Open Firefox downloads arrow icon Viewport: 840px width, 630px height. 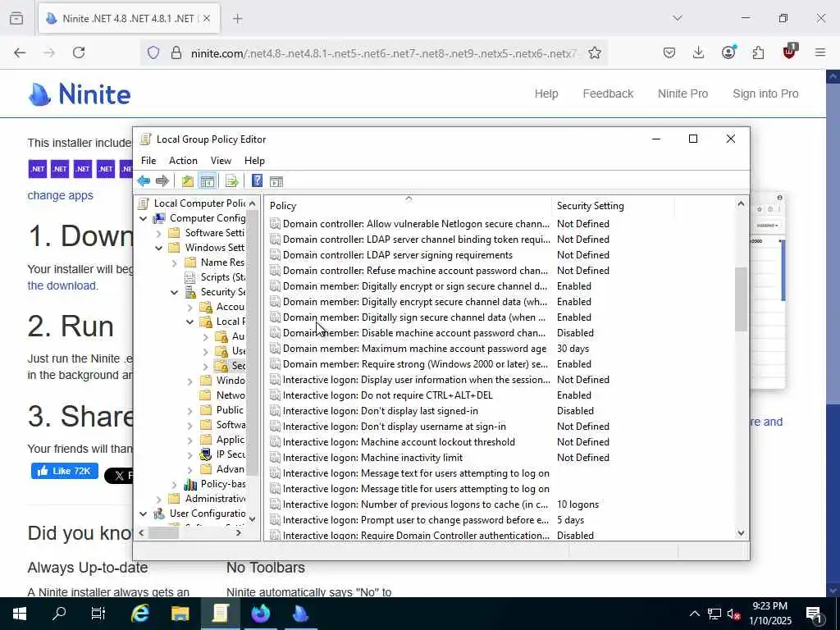(698, 52)
